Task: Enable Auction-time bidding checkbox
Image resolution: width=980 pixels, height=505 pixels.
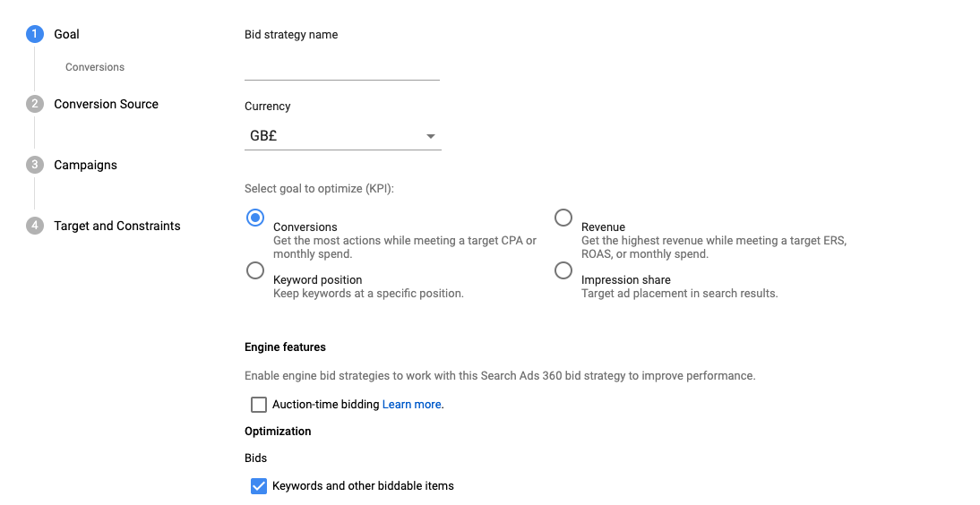Action: click(259, 405)
